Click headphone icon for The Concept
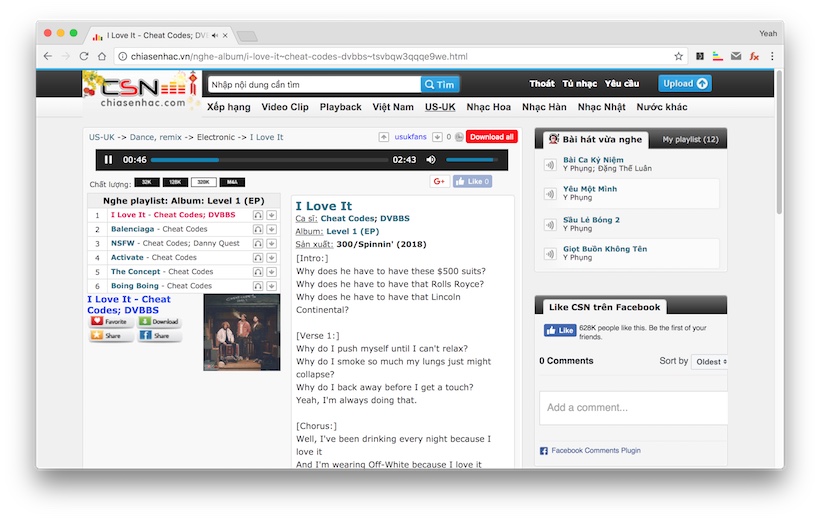 point(258,272)
